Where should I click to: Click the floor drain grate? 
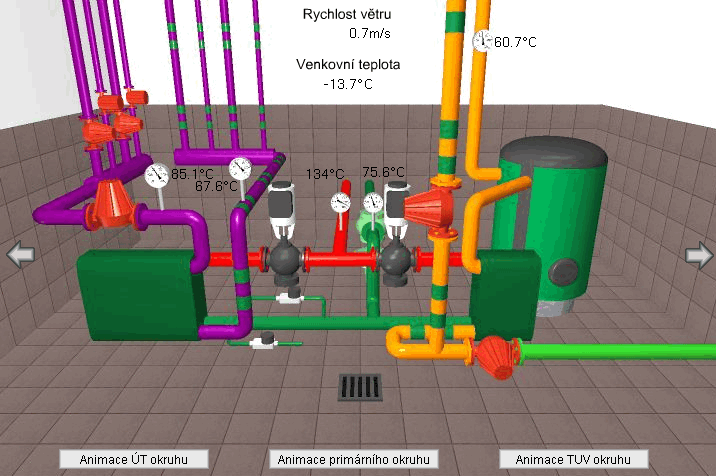pos(360,388)
